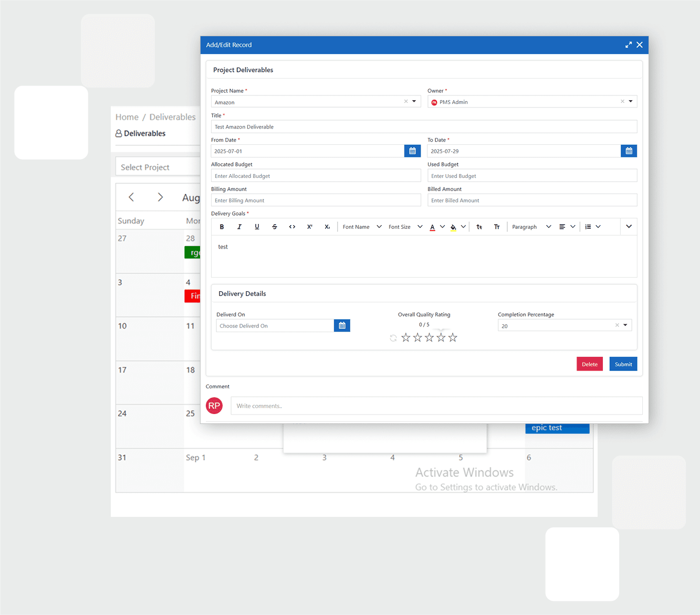The width and height of the screenshot is (700, 615).
Task: Click the font color A icon
Action: click(432, 227)
